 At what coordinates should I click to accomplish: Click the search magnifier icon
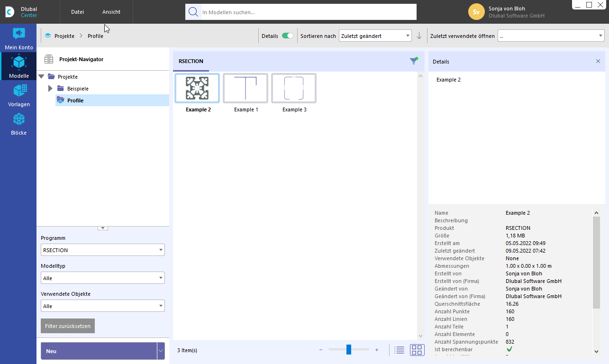pyautogui.click(x=193, y=12)
